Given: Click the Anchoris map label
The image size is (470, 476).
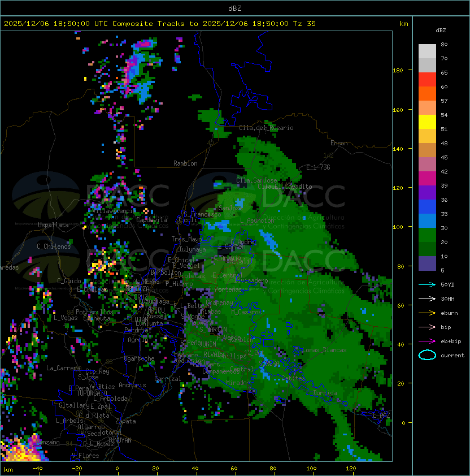Looking at the screenshot, I should tap(132, 385).
